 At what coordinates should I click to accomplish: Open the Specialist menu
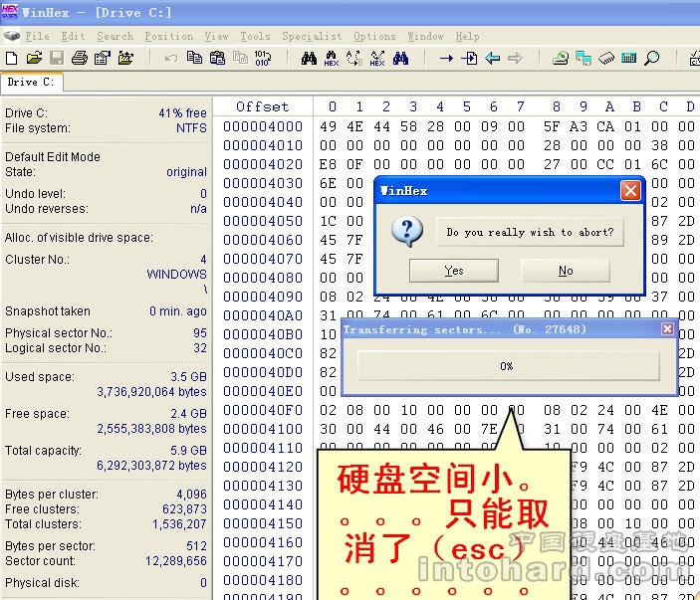[x=311, y=36]
